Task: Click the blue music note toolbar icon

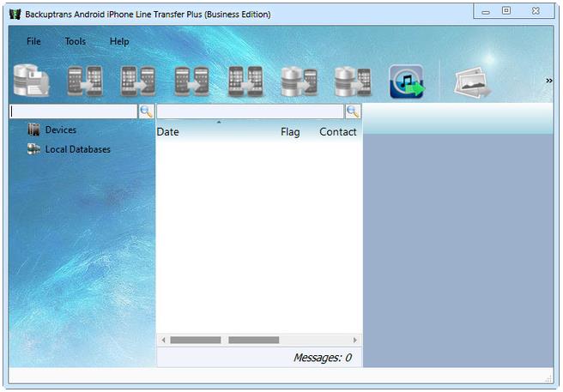Action: 407,81
